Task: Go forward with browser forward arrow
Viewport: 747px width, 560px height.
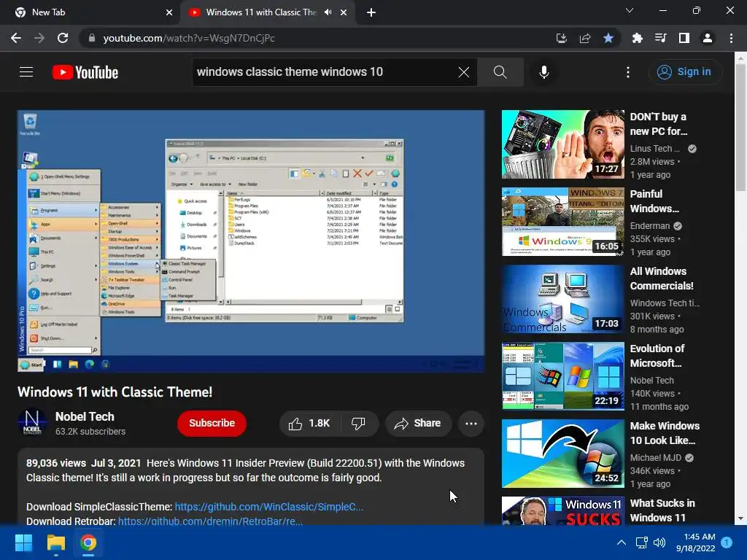Action: click(39, 38)
